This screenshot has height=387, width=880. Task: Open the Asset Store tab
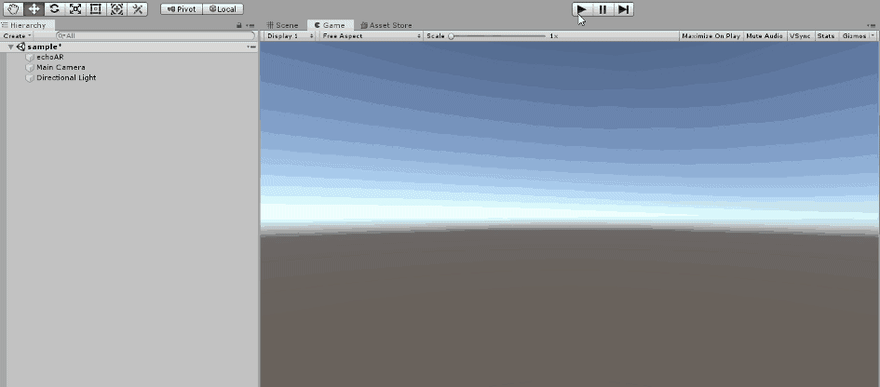386,25
